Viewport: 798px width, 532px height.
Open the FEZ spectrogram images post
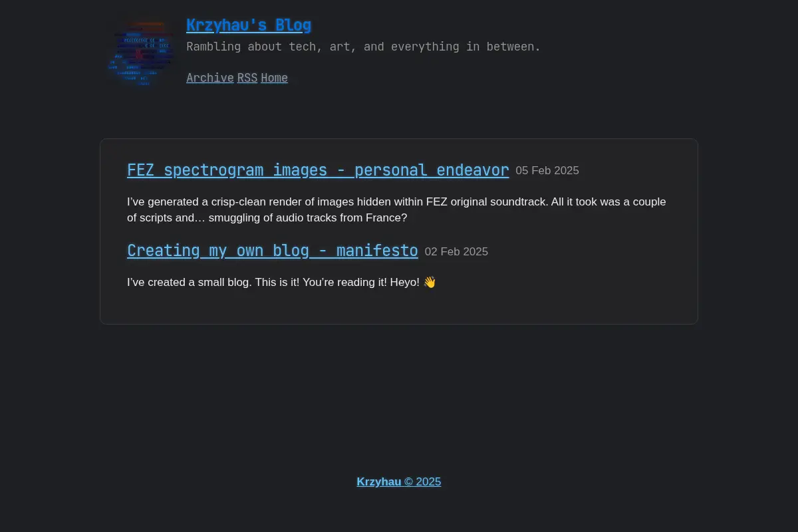318,170
